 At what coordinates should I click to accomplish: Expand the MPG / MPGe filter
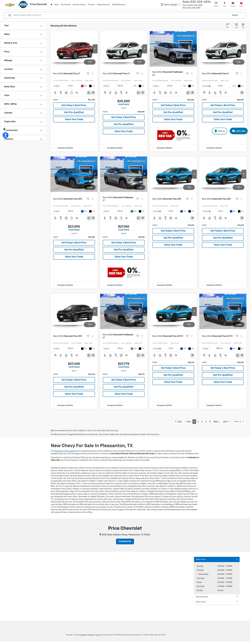[23, 104]
